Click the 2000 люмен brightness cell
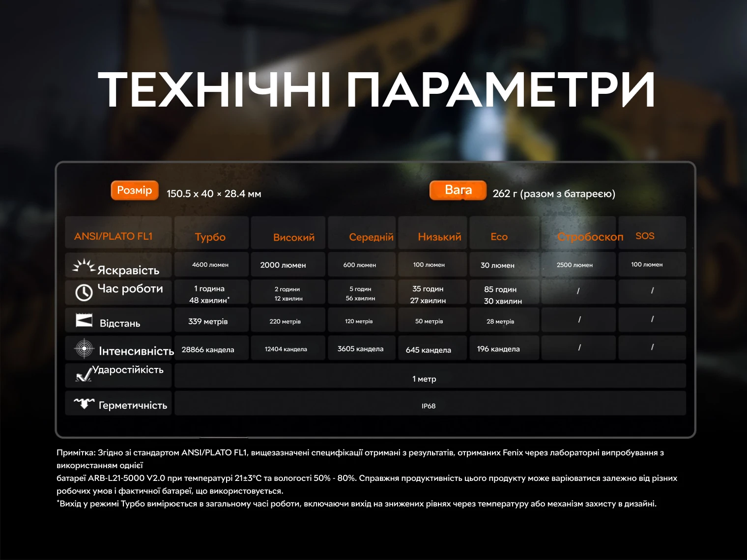Viewport: 747px width, 560px height. (288, 265)
